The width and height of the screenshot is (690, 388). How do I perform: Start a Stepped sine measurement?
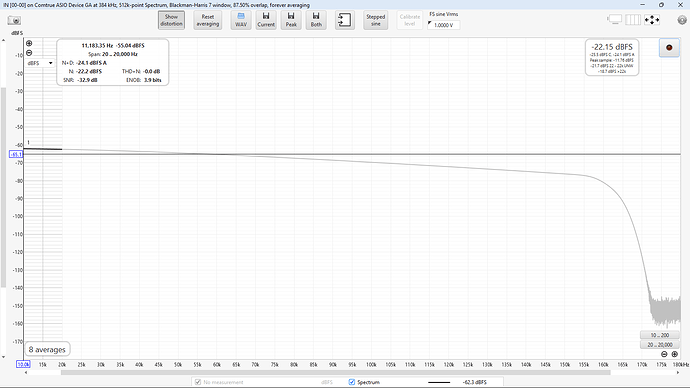(375, 20)
